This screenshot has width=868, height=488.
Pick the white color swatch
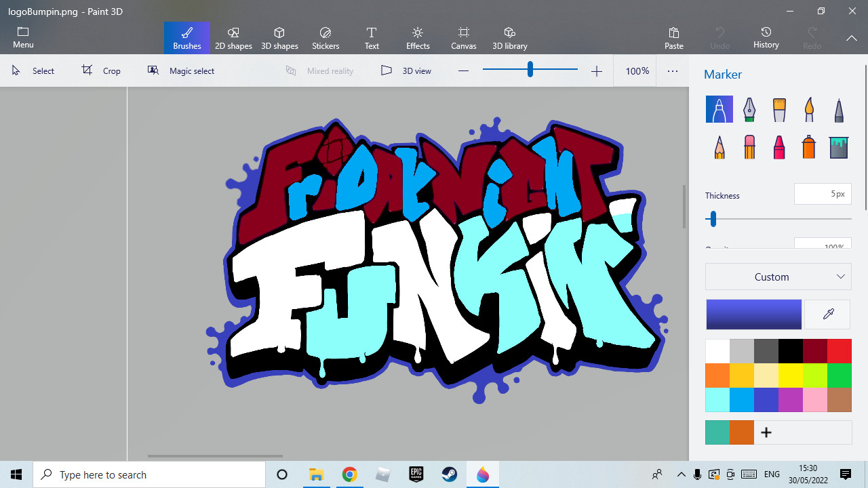[718, 351]
